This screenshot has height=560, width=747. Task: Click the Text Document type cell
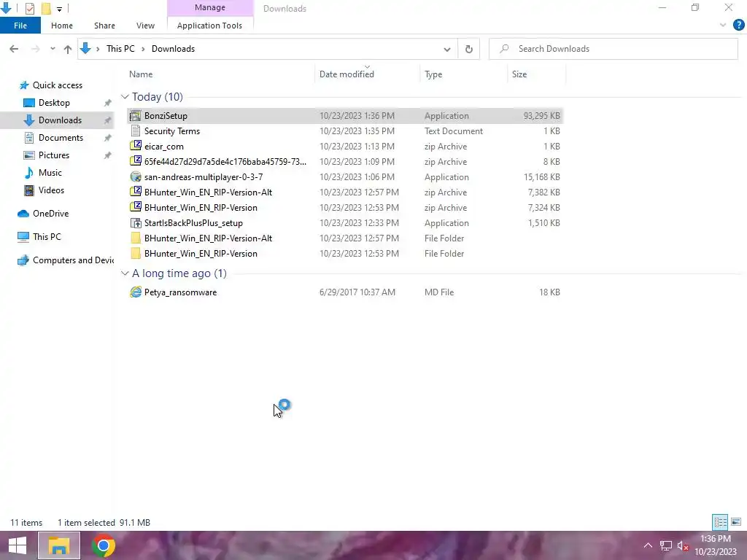pyautogui.click(x=454, y=131)
